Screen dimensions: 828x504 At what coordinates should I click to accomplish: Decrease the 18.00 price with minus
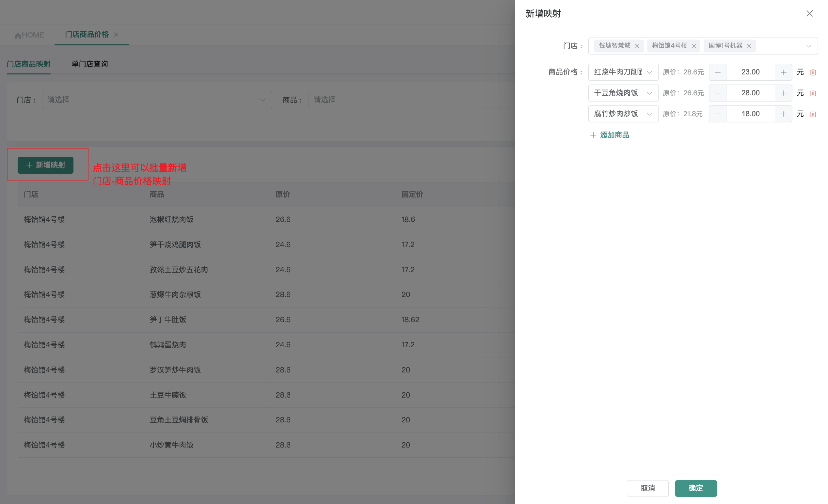tap(718, 114)
